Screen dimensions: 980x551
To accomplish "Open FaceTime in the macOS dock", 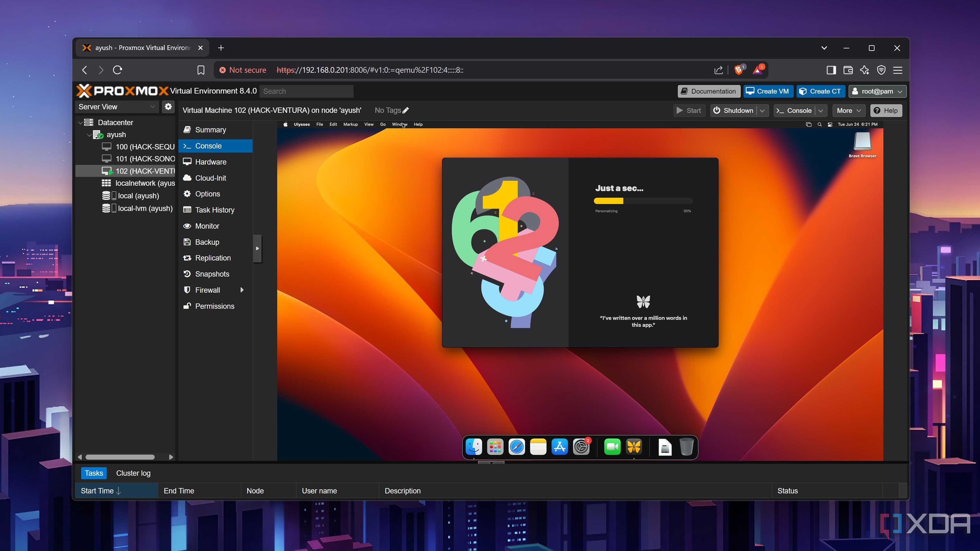I will click(612, 447).
